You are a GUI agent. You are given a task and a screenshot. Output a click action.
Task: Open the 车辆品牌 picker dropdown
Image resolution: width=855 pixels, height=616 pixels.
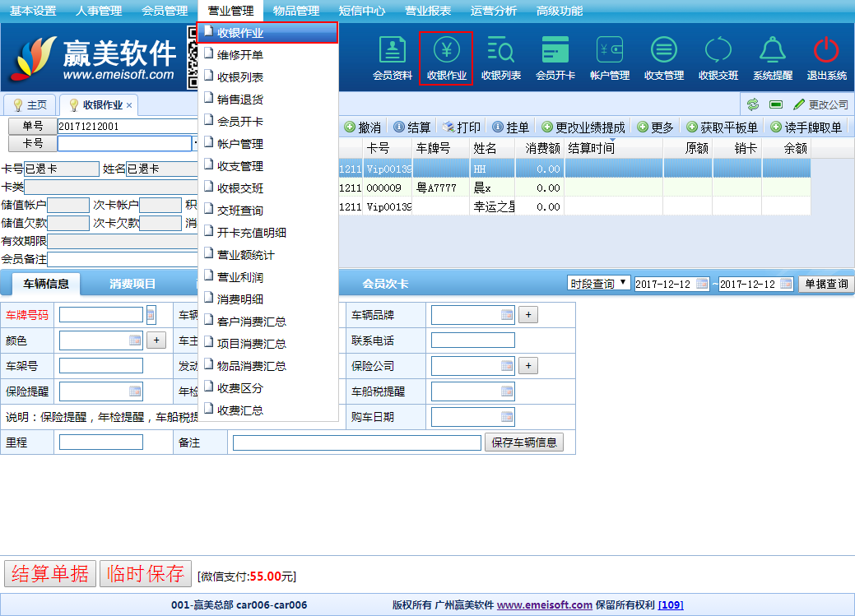[x=507, y=315]
